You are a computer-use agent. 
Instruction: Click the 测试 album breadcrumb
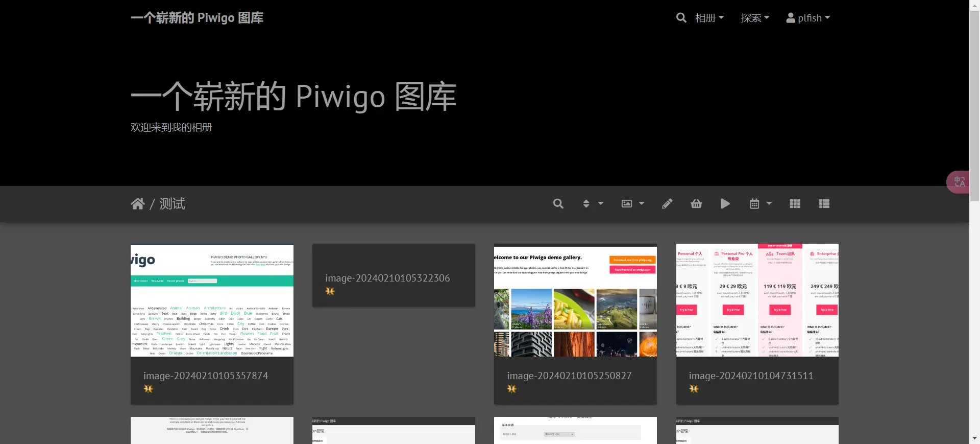(x=173, y=204)
